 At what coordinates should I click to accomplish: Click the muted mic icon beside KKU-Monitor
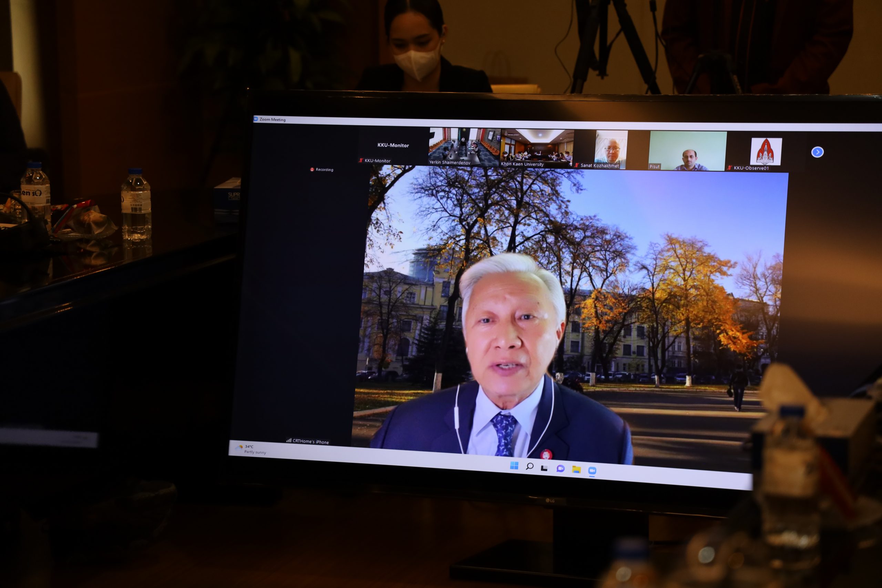click(x=361, y=161)
